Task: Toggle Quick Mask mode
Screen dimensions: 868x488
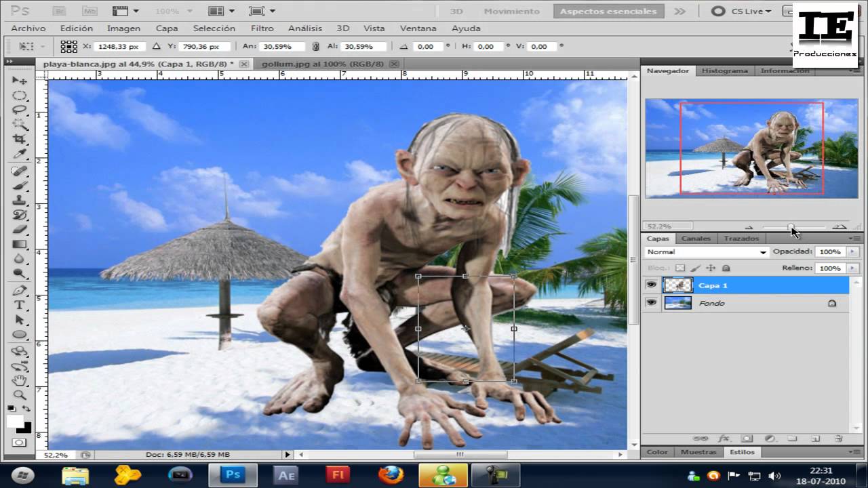Action: point(19,443)
